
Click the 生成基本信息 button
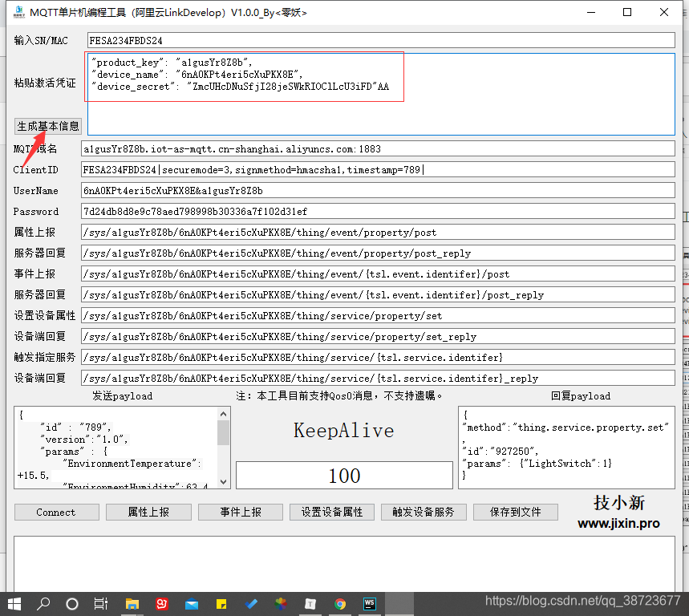[48, 126]
